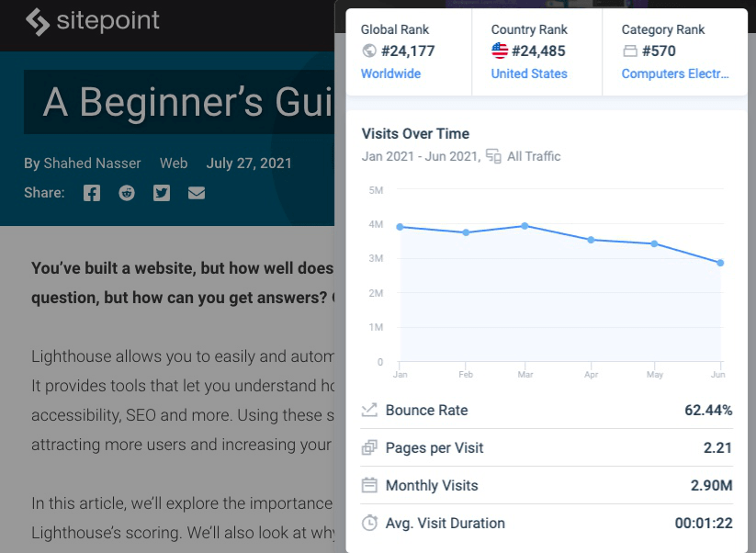
Task: Click the Category Rank icon
Action: click(630, 51)
